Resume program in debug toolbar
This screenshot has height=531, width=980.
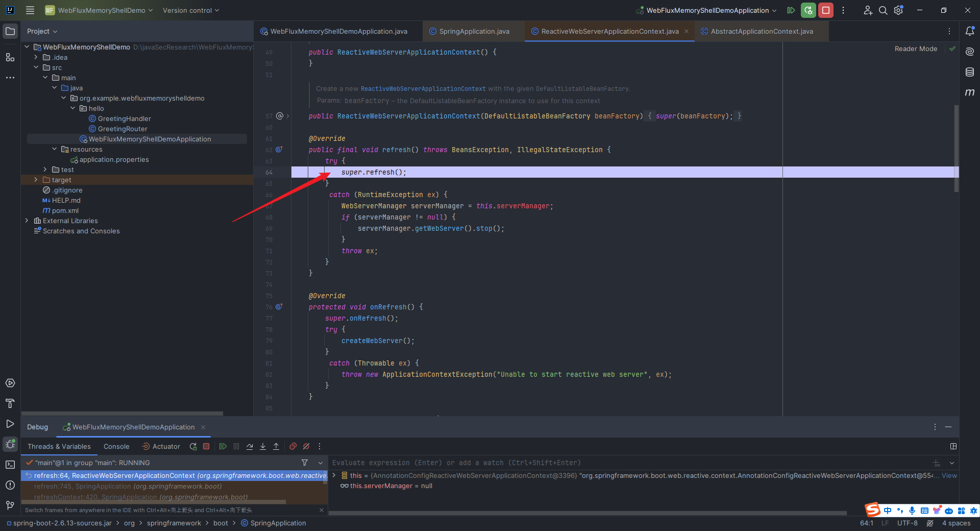[x=223, y=446]
